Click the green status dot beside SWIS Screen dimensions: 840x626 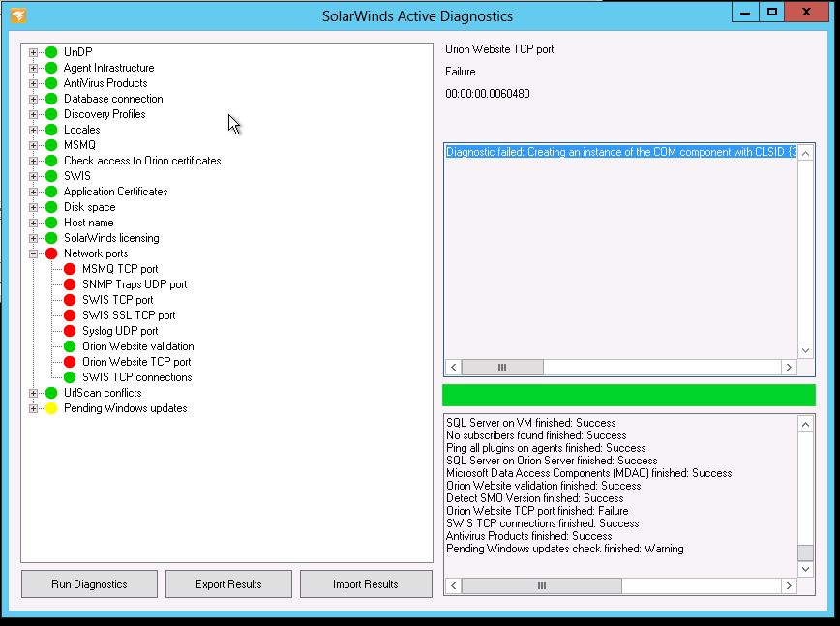pyautogui.click(x=51, y=176)
